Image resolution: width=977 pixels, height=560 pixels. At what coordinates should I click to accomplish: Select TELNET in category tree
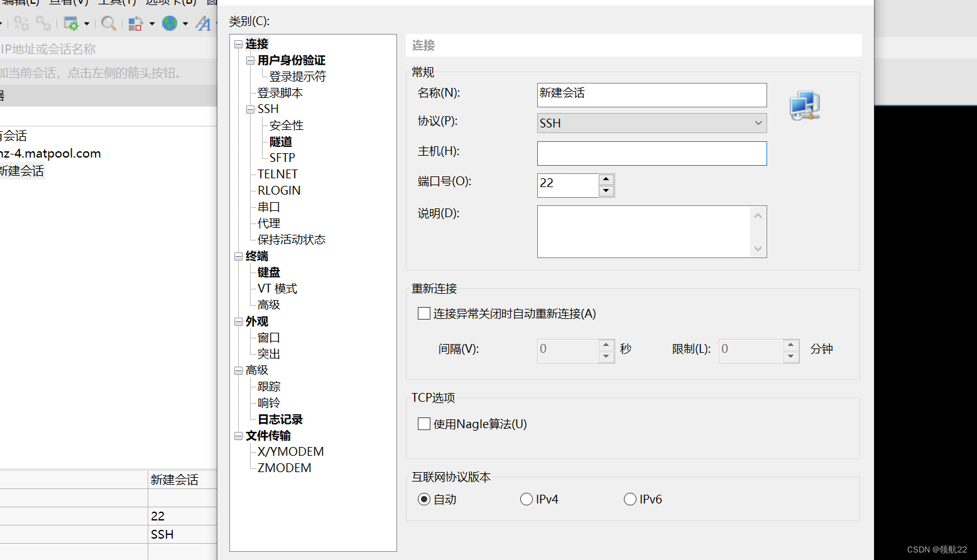click(278, 175)
